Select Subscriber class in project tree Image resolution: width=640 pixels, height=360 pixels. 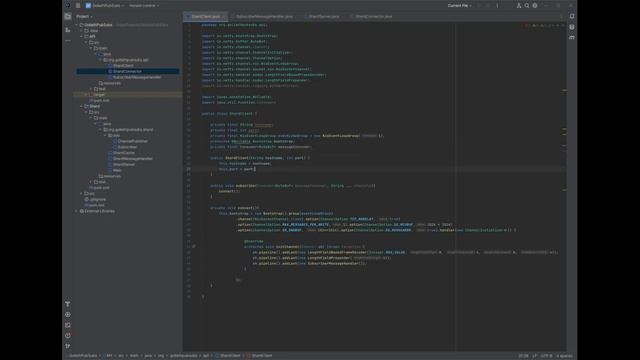127,147
